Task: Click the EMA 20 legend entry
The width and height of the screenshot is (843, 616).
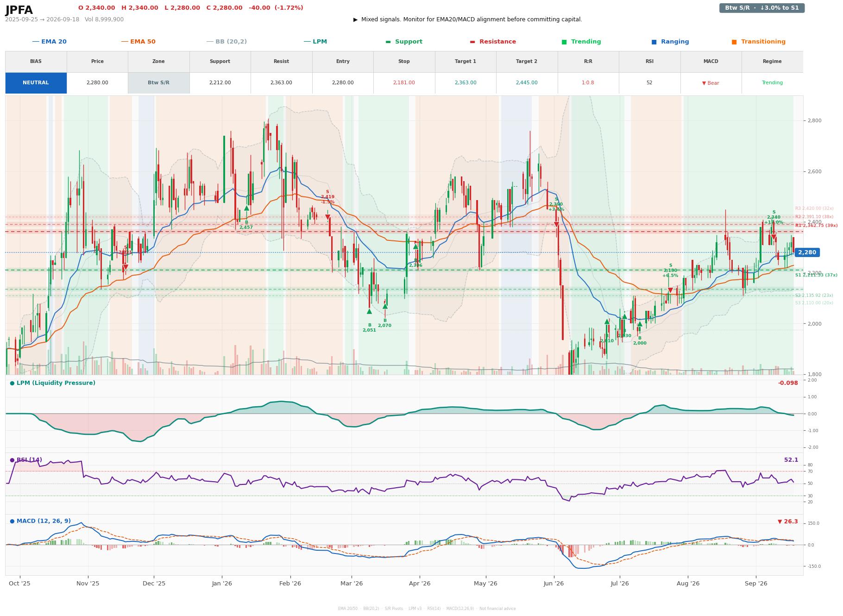Action: coord(49,42)
